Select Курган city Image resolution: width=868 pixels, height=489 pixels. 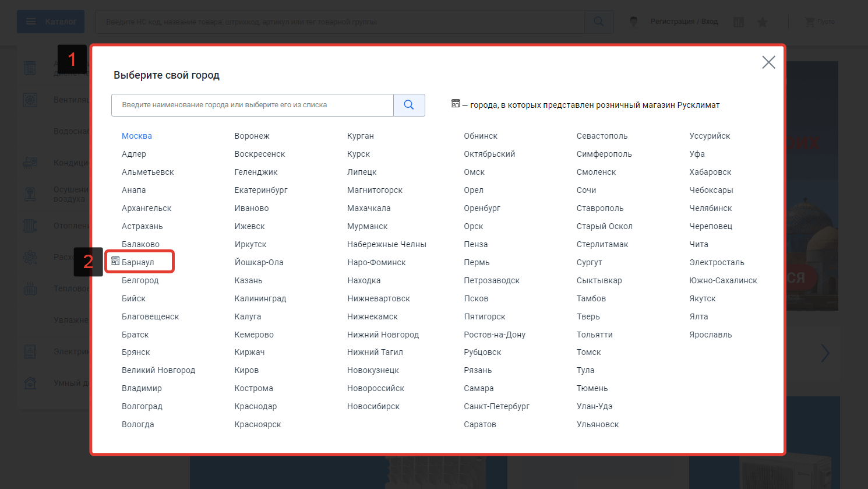[361, 136]
